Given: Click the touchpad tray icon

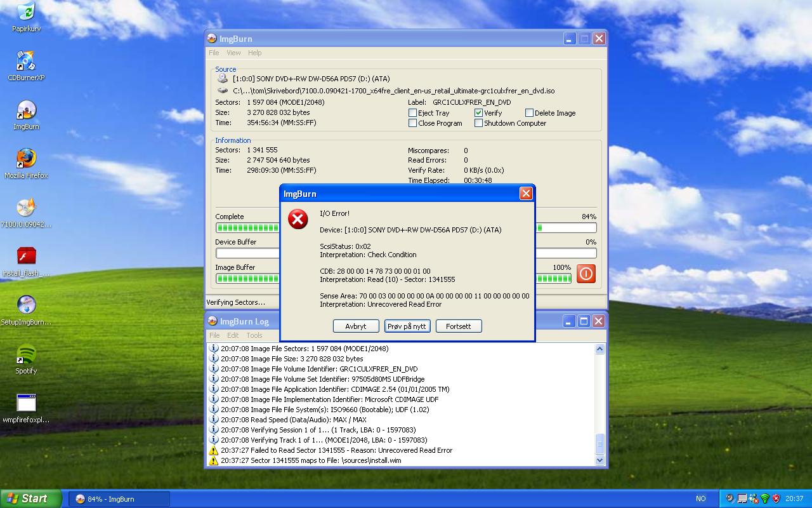Looking at the screenshot, I should coord(742,498).
